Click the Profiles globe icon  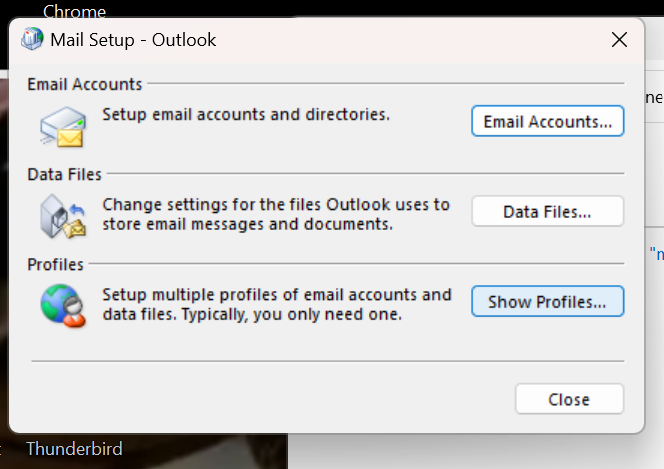[62, 305]
